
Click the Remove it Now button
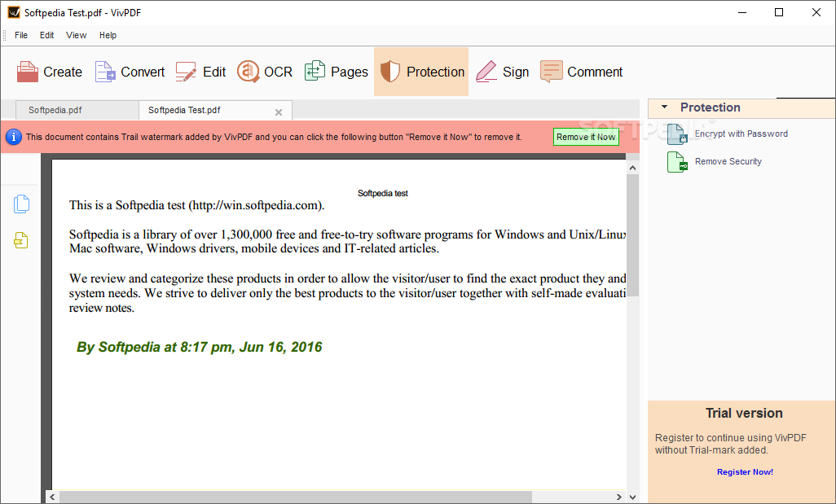(586, 137)
